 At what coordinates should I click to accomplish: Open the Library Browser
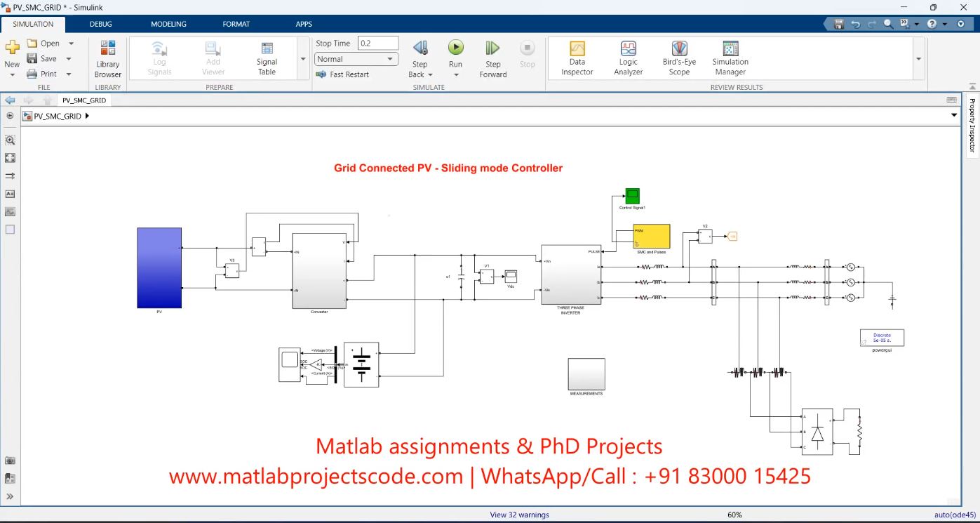click(x=108, y=58)
